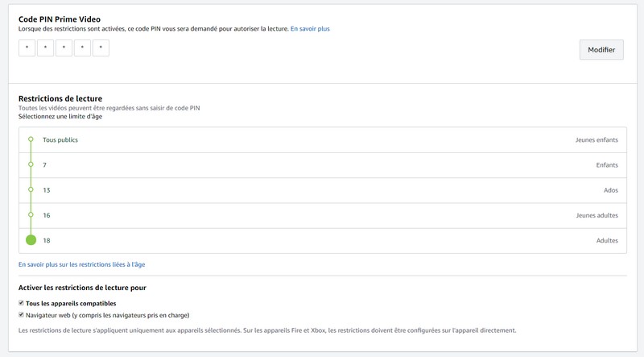Click the 'Enfants' label row
Screen dimensions: 644x357
coord(606,165)
